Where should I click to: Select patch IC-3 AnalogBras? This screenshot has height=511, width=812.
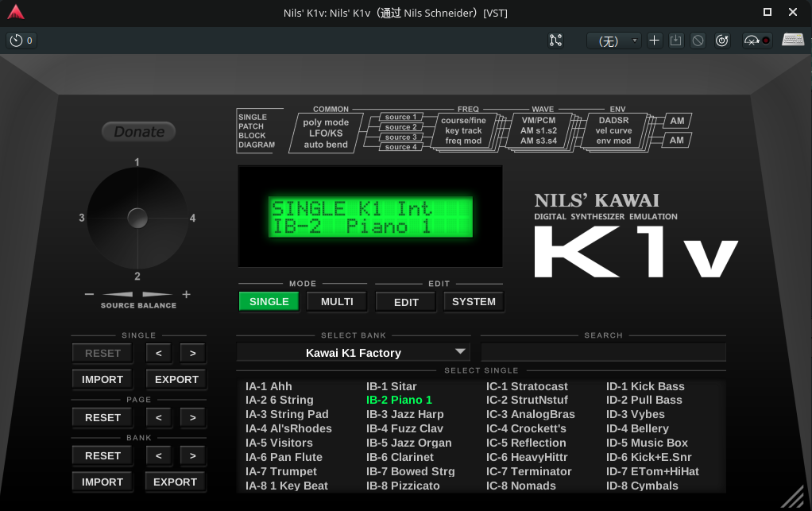click(x=530, y=414)
